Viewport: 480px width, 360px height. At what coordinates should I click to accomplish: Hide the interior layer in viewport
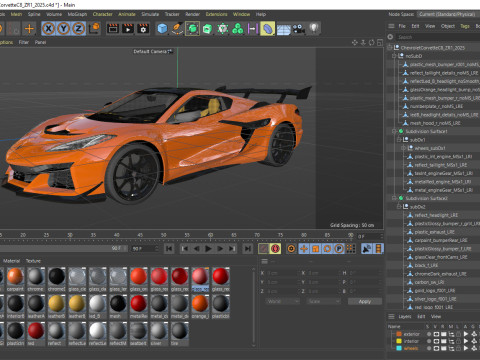[x=436, y=341]
